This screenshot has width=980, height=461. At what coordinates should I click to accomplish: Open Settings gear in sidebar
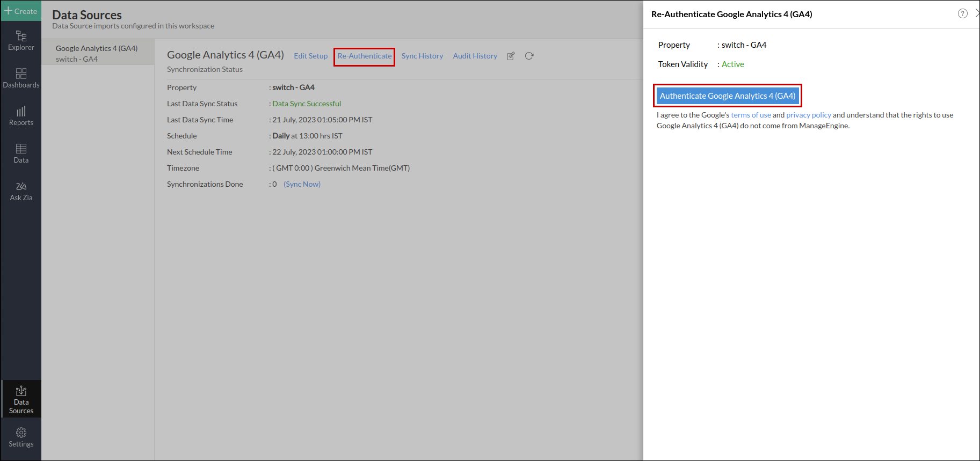[x=21, y=437]
